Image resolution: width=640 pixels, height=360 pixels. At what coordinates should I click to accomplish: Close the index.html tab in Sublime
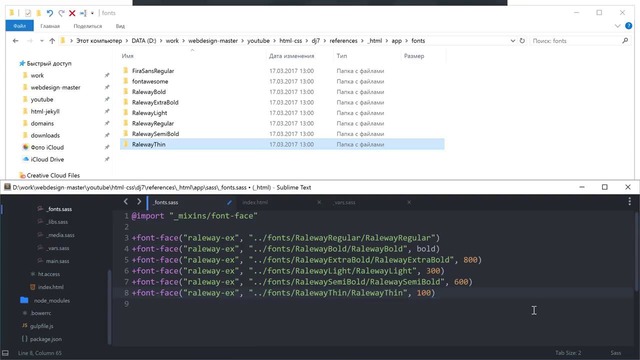click(319, 202)
